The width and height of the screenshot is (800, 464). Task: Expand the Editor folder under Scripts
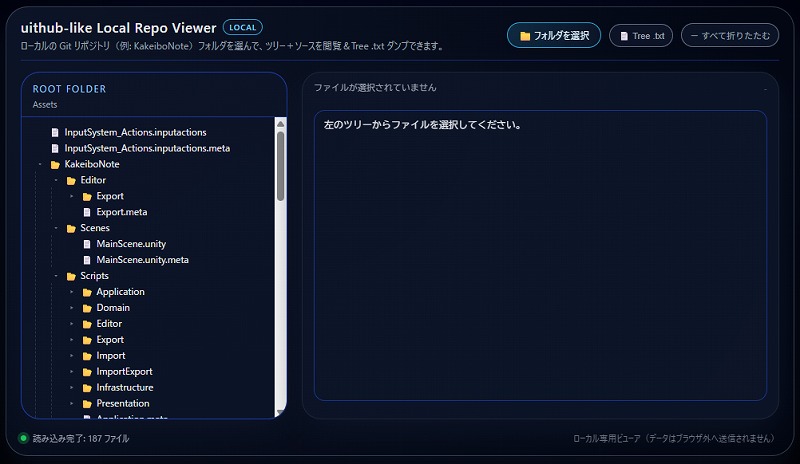click(x=72, y=324)
